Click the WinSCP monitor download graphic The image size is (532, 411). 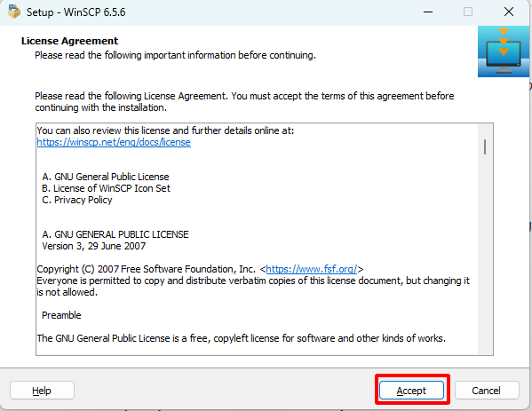504,51
